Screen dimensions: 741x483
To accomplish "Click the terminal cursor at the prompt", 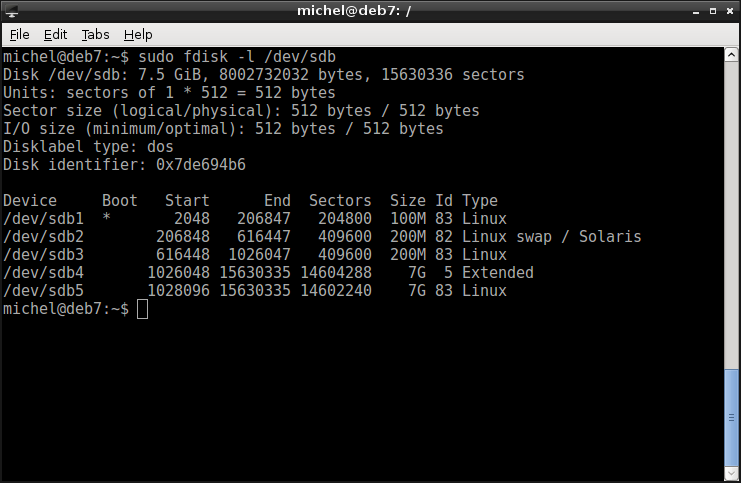I will [x=142, y=309].
